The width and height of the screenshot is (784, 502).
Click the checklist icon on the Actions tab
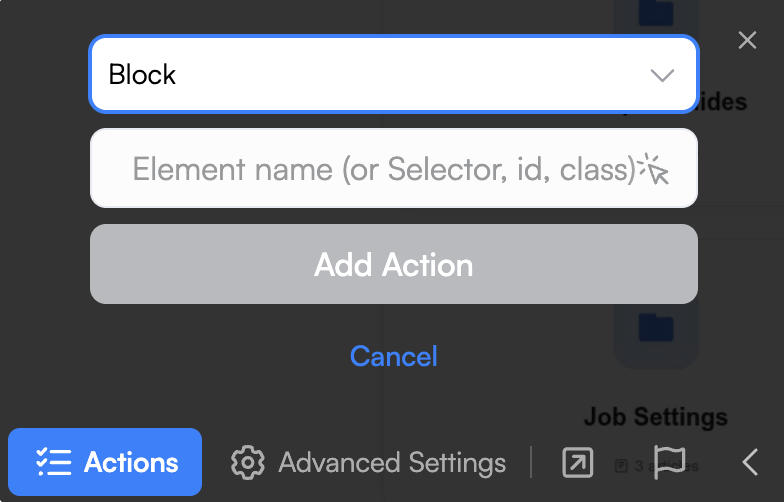[x=53, y=463]
